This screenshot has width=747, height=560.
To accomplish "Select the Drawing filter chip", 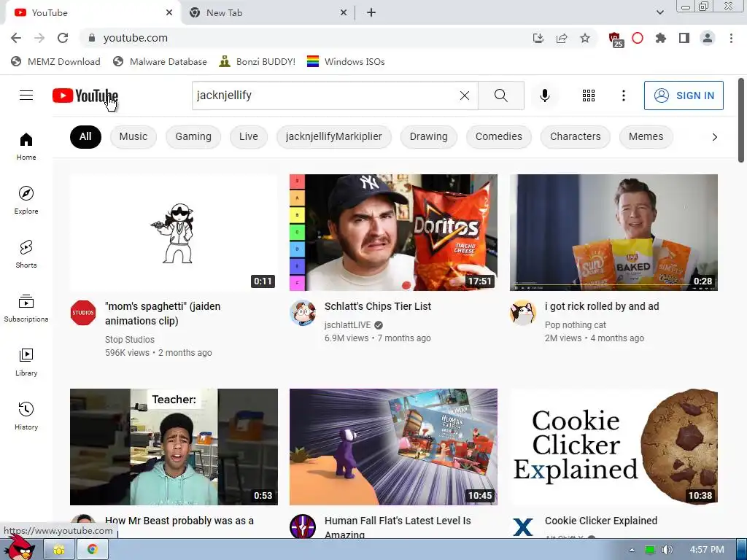I will click(429, 136).
